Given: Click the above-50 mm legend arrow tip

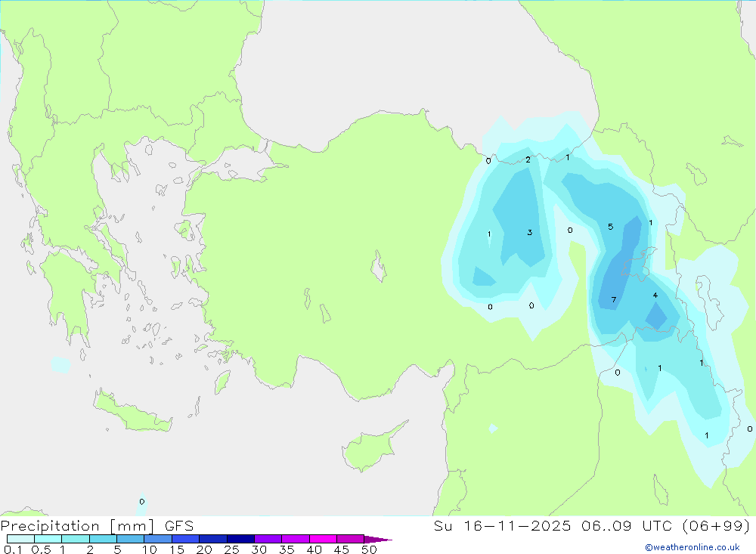Looking at the screenshot, I should click(x=378, y=540).
